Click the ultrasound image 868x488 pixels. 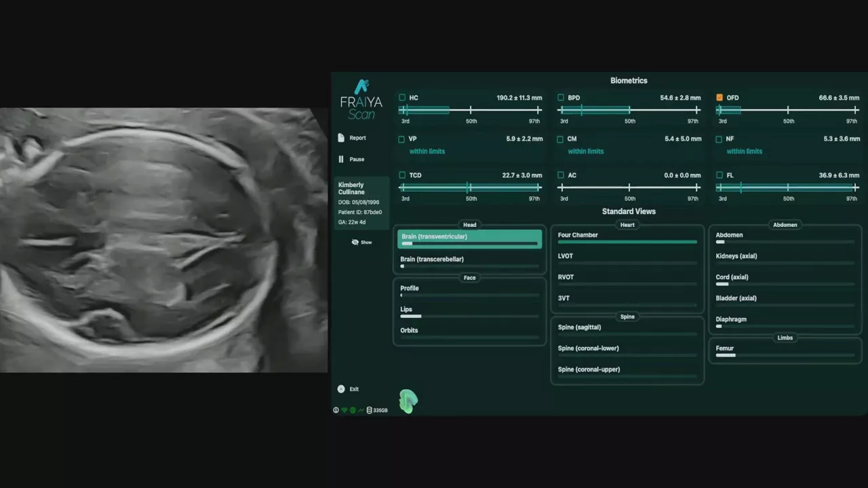click(x=163, y=240)
